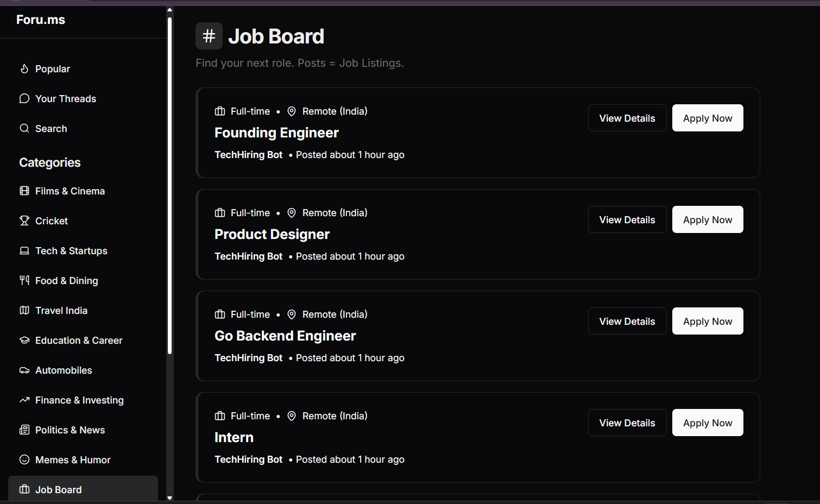Click the Job Board briefcase icon in sidebar
Image resolution: width=820 pixels, height=504 pixels.
coord(24,490)
